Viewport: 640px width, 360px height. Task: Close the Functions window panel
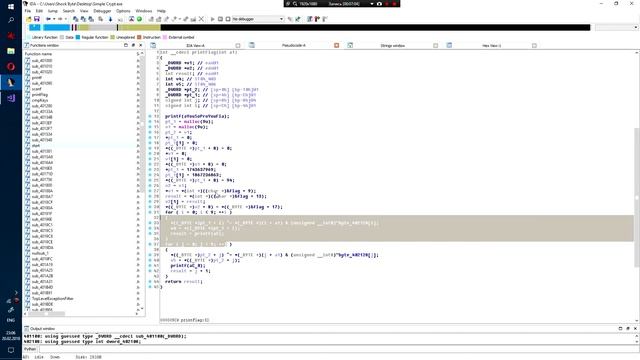point(141,45)
